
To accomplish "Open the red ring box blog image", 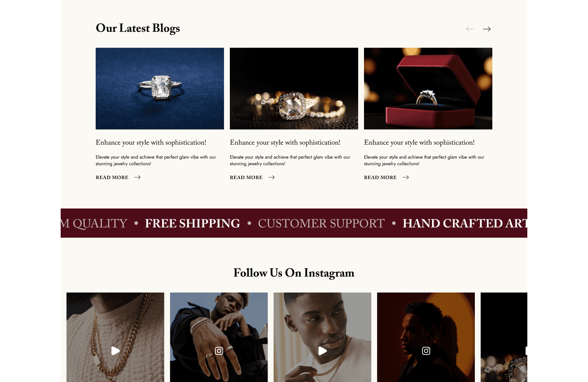I will click(428, 89).
